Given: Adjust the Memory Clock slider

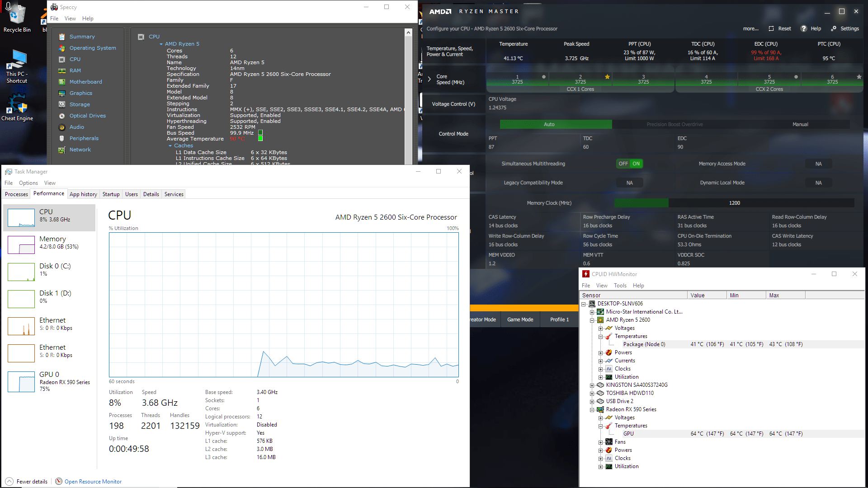Looking at the screenshot, I should tap(669, 203).
